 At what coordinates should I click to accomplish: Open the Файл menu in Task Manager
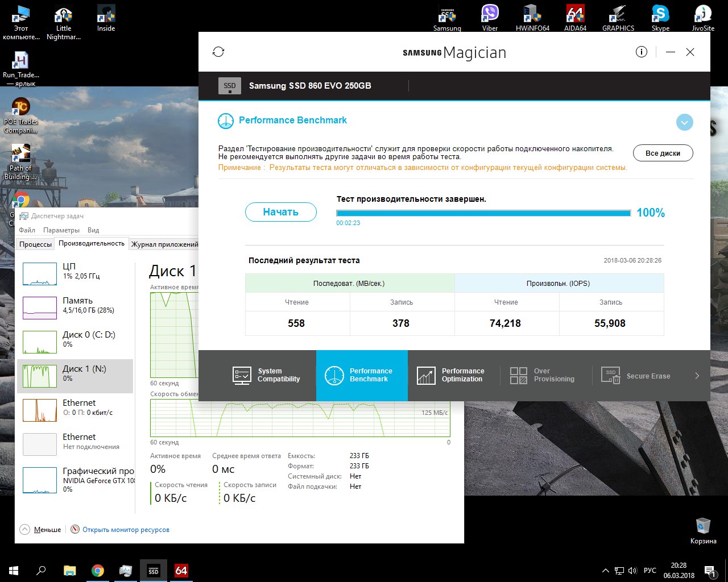[x=27, y=230]
